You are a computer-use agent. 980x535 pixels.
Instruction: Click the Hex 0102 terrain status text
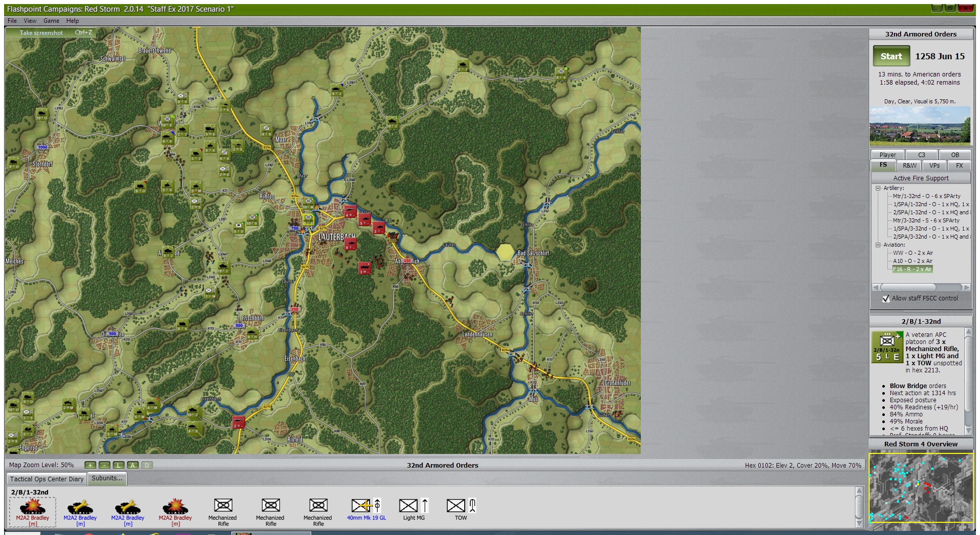(803, 465)
